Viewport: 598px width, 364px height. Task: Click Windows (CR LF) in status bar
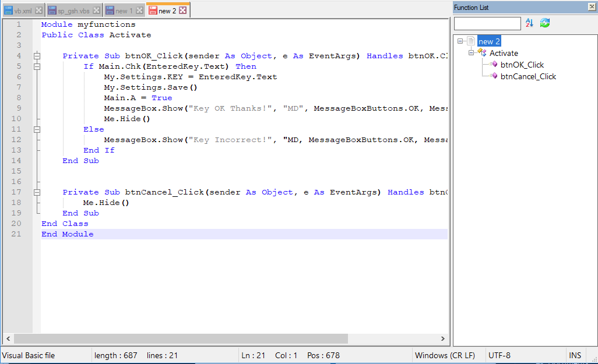click(x=445, y=355)
